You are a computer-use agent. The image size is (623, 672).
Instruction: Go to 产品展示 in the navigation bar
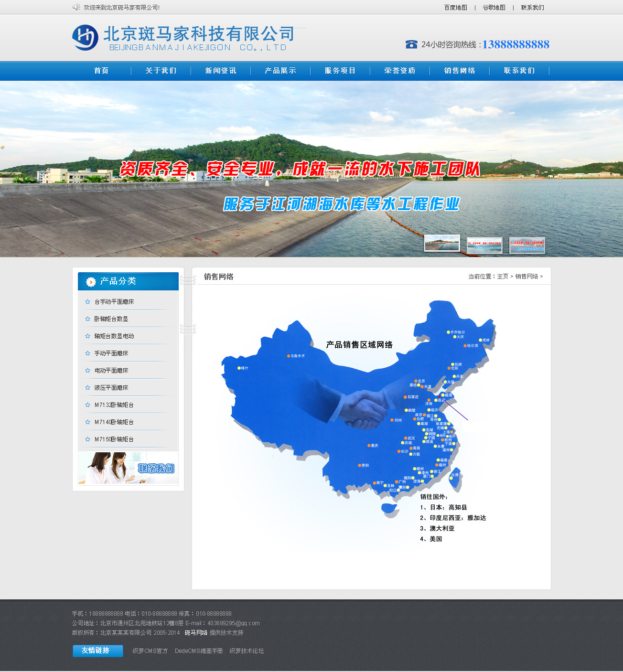(280, 71)
